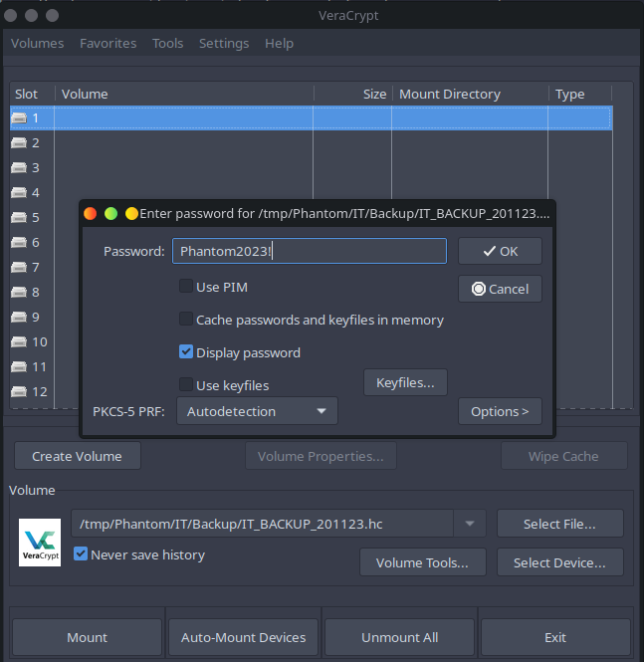Select drive slot 2 icon

coord(19,142)
